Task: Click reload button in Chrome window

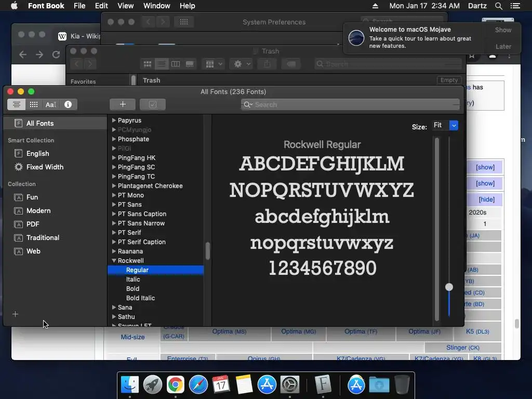Action: 56,54
